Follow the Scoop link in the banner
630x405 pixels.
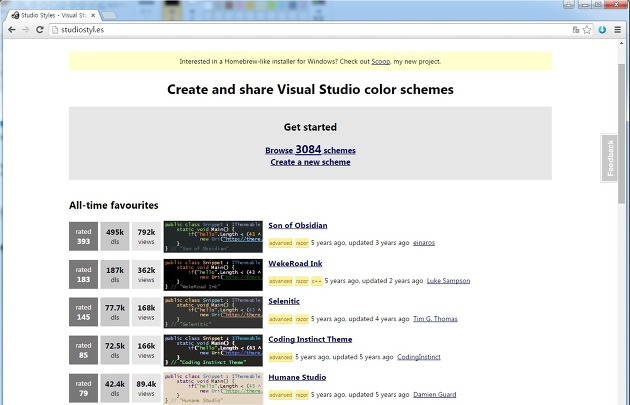[380, 61]
